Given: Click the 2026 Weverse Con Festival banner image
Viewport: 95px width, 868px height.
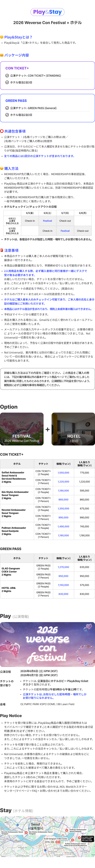Looking at the screenshot, I should pyautogui.click(x=47, y=644).
